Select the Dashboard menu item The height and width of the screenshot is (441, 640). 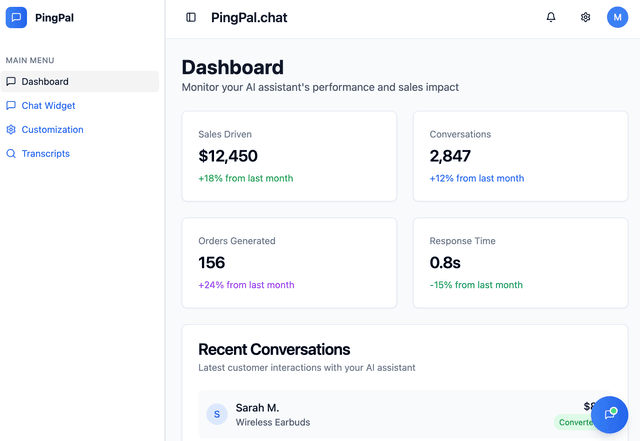(80, 81)
